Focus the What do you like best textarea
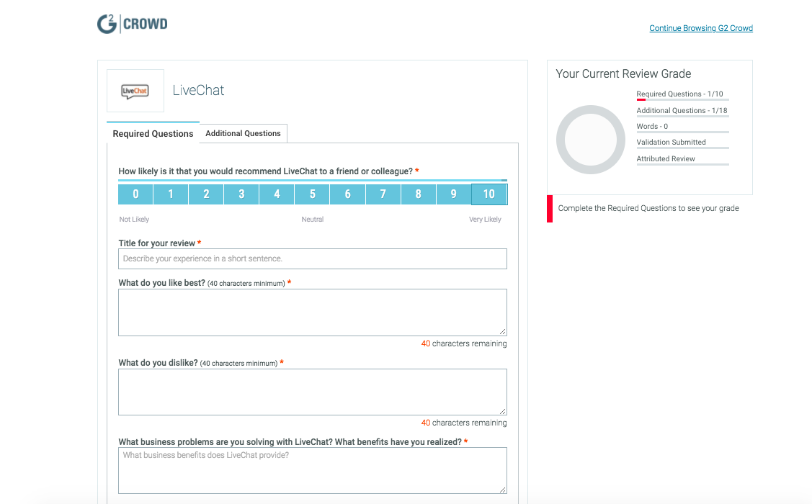 [x=312, y=312]
